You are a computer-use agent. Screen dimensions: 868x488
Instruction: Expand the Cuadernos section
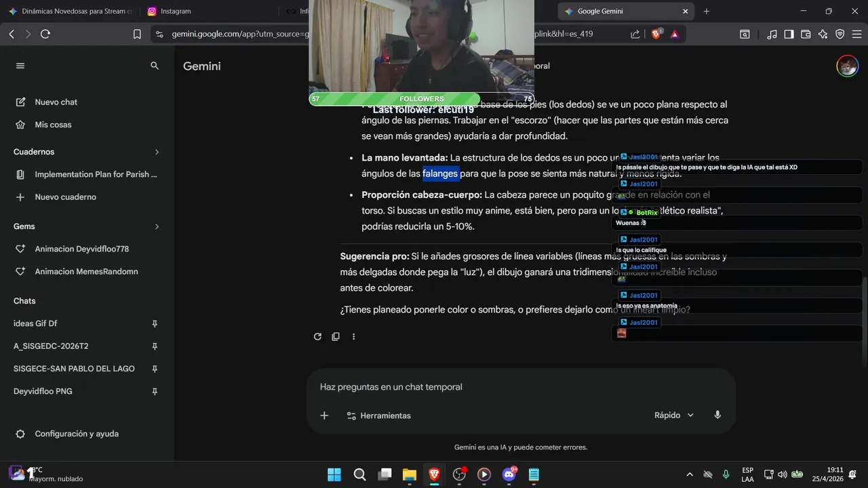tap(157, 152)
